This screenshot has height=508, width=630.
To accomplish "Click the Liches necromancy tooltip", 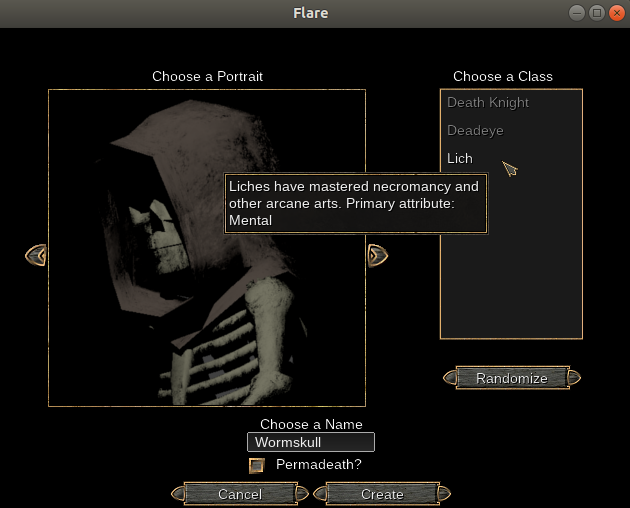I will (355, 203).
